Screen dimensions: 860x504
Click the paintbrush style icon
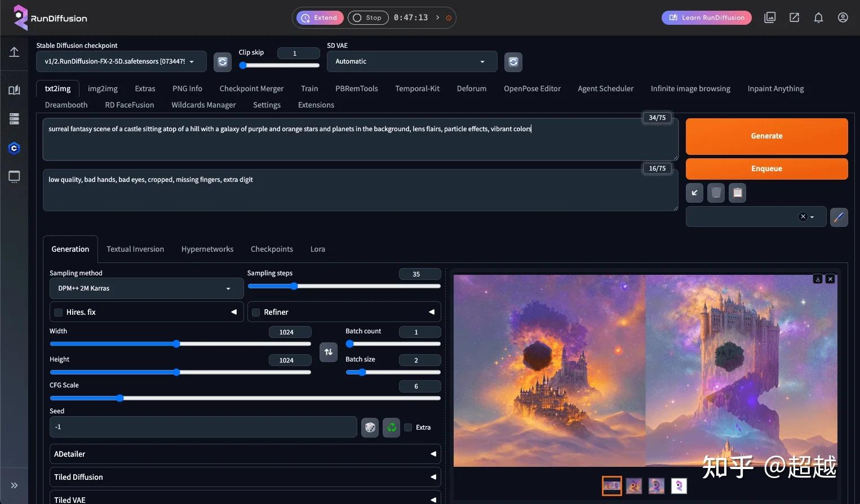click(x=839, y=217)
